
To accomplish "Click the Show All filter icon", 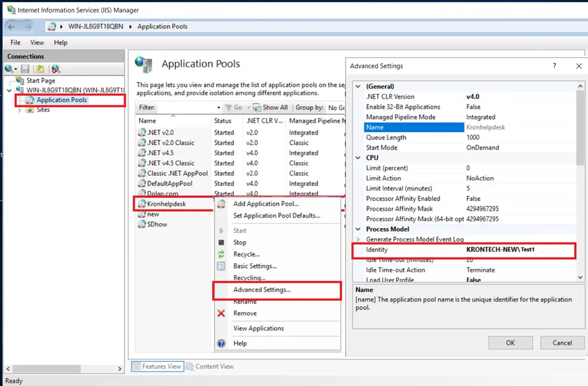I will pyautogui.click(x=257, y=108).
